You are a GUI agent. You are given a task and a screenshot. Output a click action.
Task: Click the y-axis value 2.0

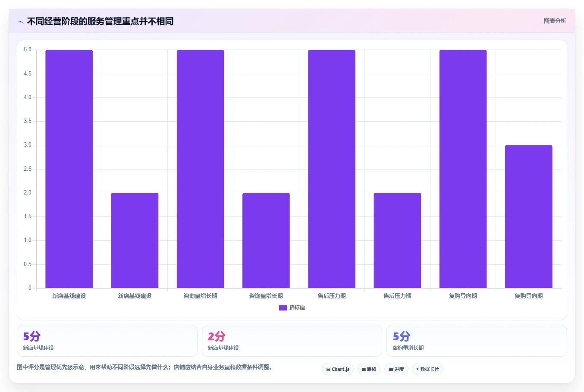tap(28, 193)
